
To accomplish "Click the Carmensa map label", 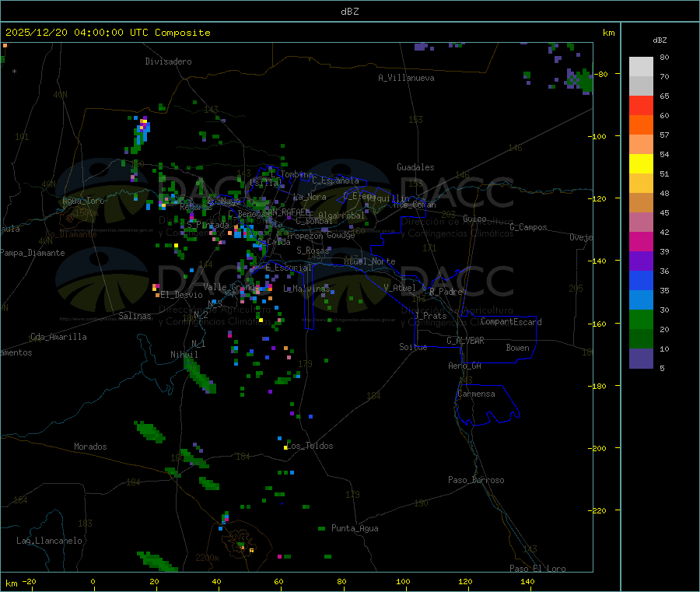I will [476, 394].
